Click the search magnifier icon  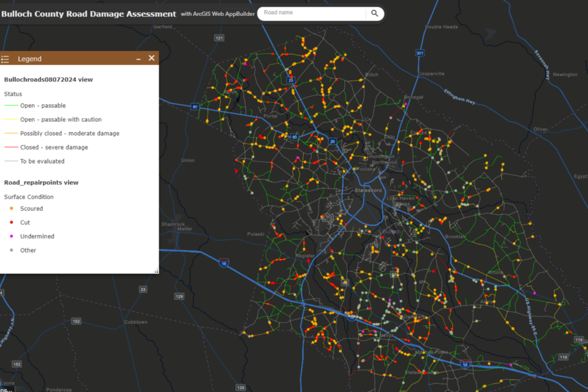click(374, 13)
